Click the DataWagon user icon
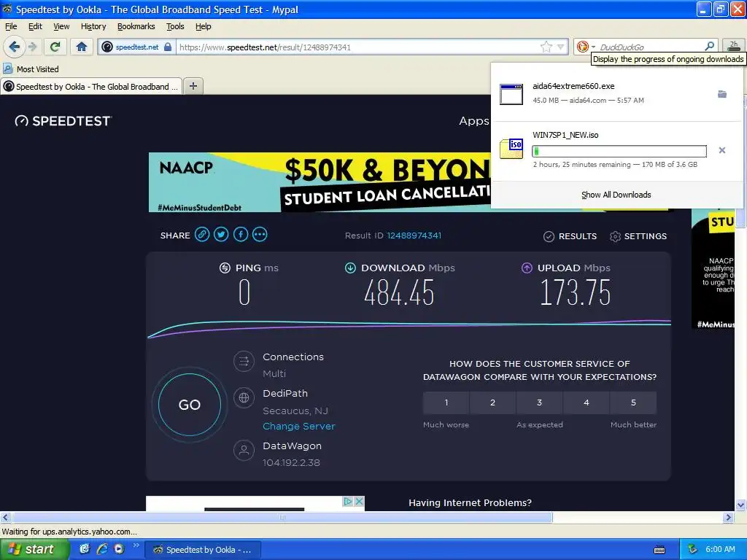The image size is (747, 560). (x=244, y=450)
